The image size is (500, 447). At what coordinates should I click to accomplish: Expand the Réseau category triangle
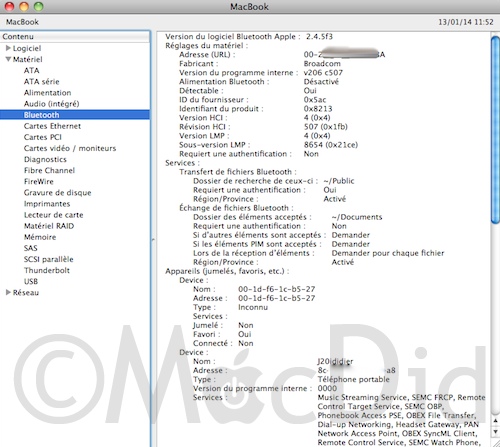pyautogui.click(x=8, y=292)
